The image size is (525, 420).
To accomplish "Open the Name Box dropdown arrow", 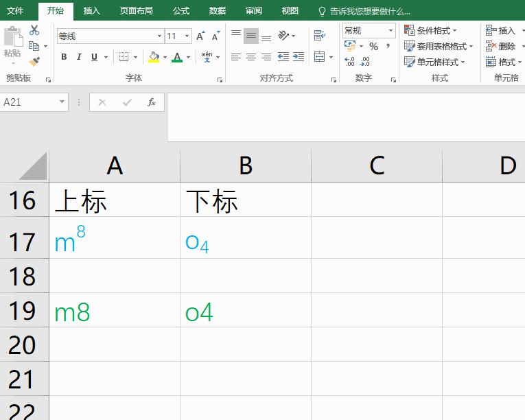I will click(x=62, y=102).
